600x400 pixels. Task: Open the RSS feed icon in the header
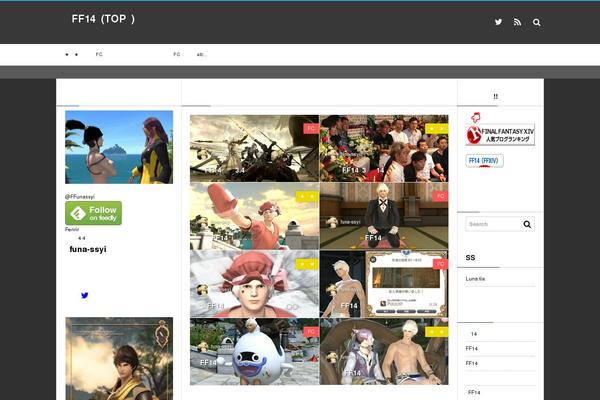[x=517, y=22]
